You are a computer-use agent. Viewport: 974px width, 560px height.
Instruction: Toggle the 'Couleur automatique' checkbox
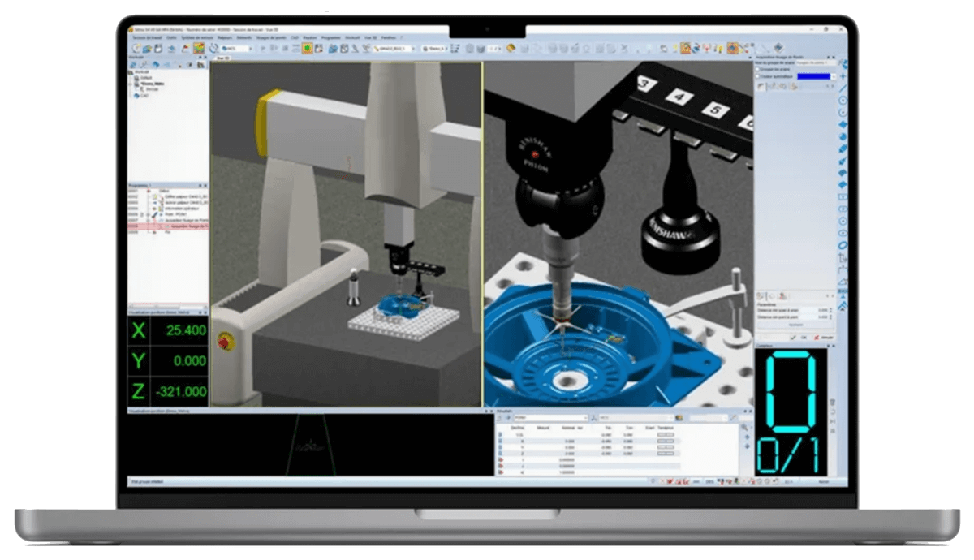coord(758,76)
